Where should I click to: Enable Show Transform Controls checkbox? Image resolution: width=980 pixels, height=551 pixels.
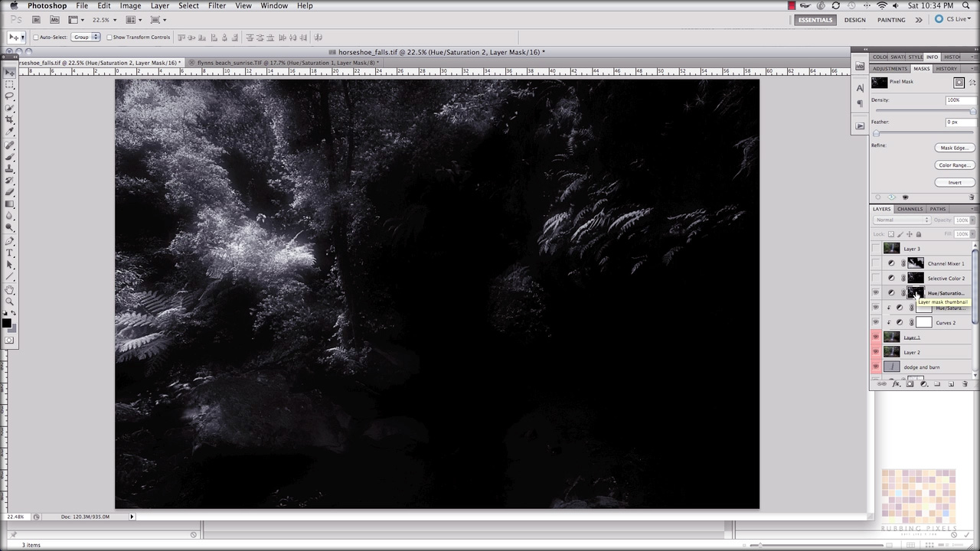[x=109, y=37]
